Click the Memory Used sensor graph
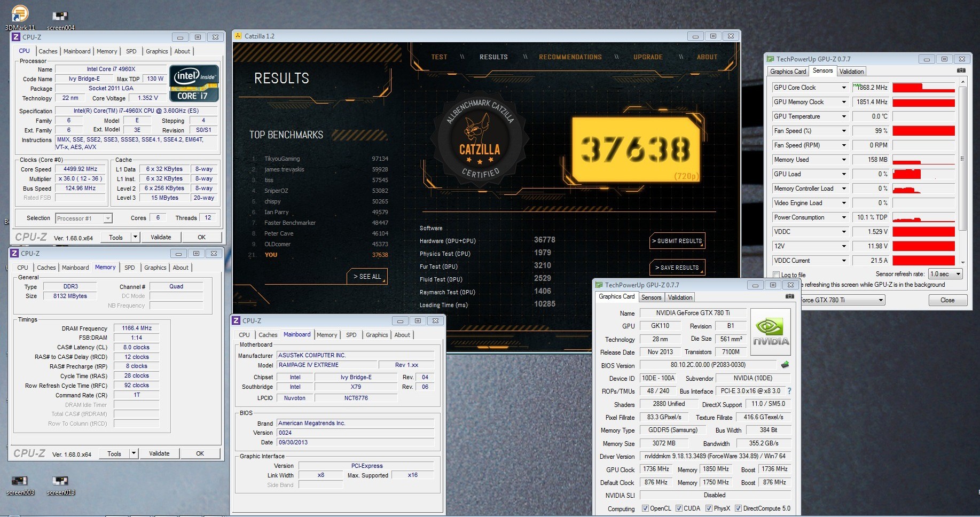 923,160
